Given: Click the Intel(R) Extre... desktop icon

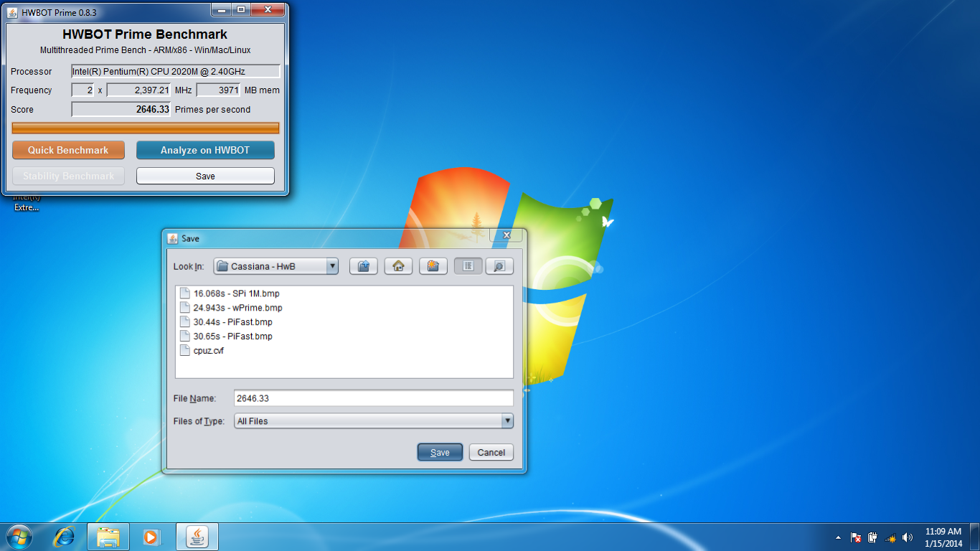Looking at the screenshot, I should (x=27, y=202).
